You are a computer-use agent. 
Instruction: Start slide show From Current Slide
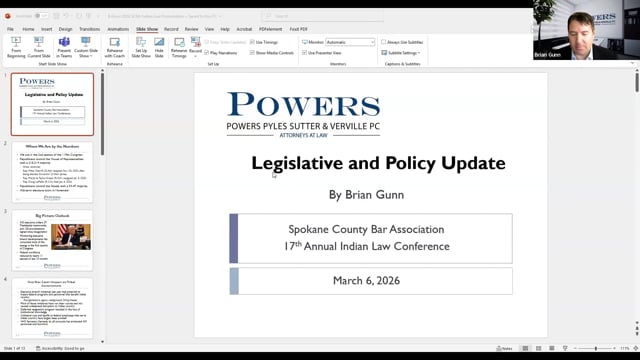pyautogui.click(x=39, y=47)
